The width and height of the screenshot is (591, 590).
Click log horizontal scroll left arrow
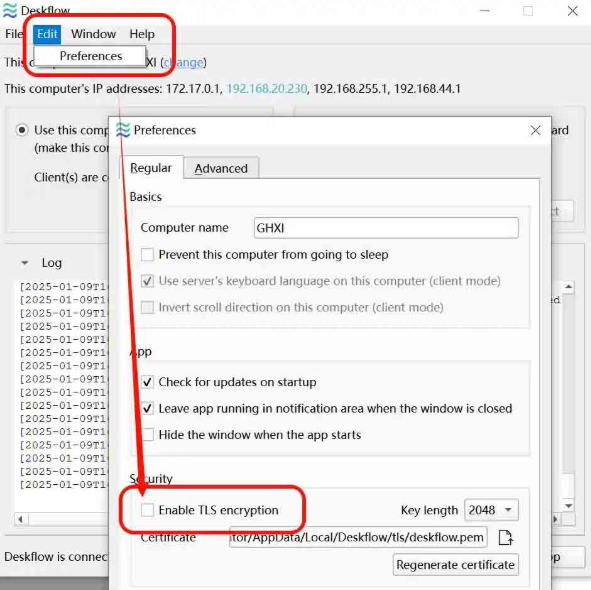pos(21,519)
